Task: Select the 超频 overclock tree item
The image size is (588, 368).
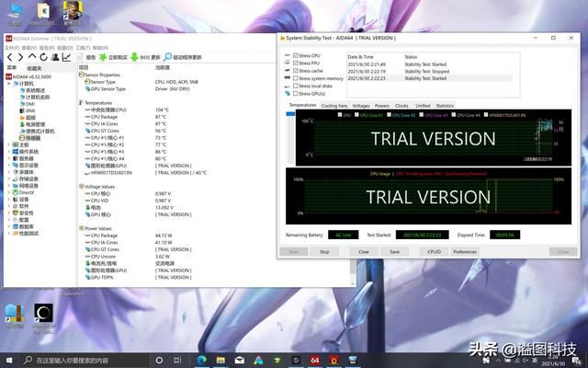Action: 30,118
